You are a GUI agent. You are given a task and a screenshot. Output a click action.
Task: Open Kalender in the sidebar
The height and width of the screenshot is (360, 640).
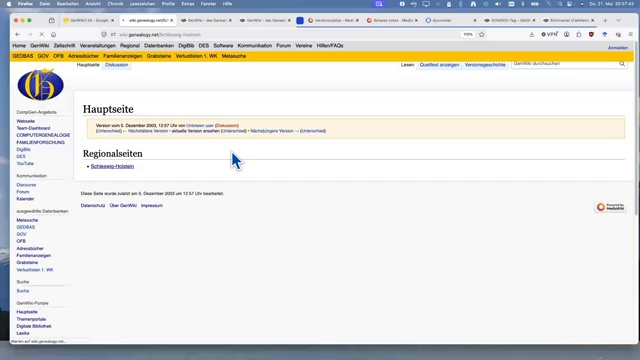coord(25,199)
